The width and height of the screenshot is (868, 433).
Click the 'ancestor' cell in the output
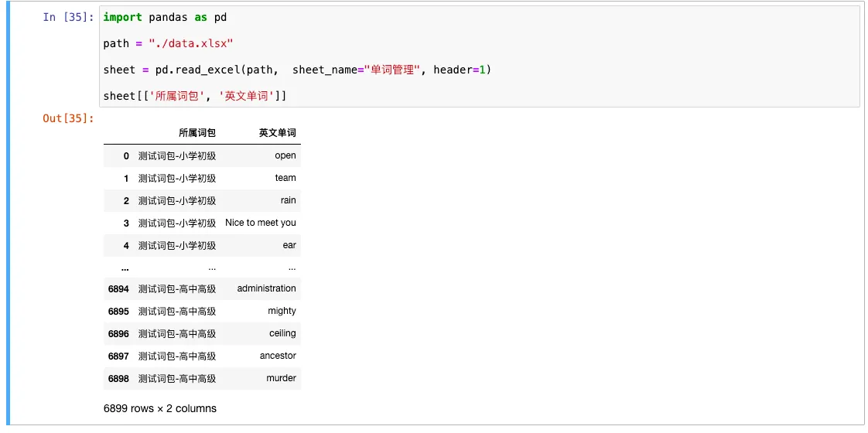[x=278, y=356]
